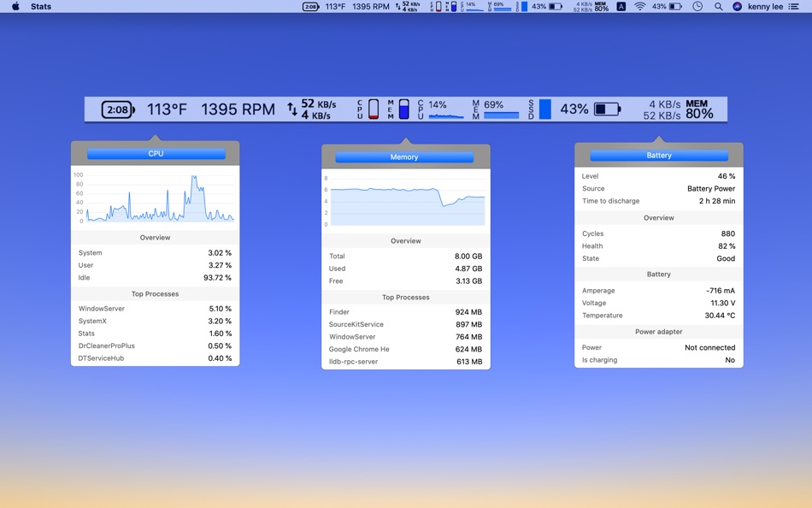Click the Memory popup title button
Screen dimensions: 812x508
[404, 157]
